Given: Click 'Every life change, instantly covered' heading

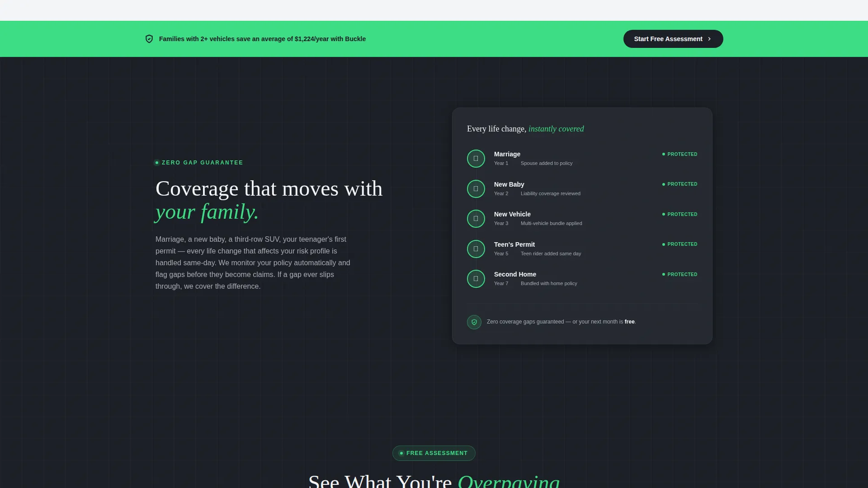Looking at the screenshot, I should pos(525,129).
